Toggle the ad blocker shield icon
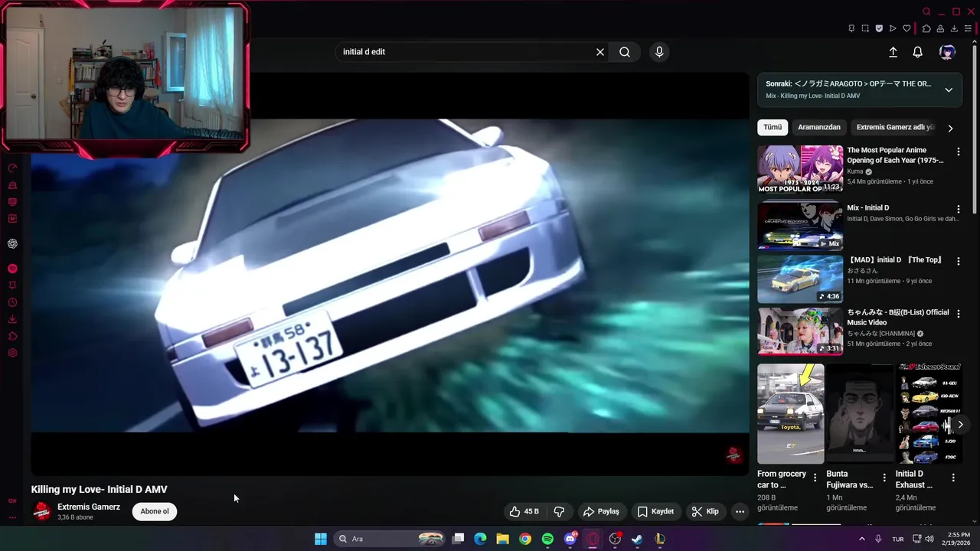 [x=879, y=28]
